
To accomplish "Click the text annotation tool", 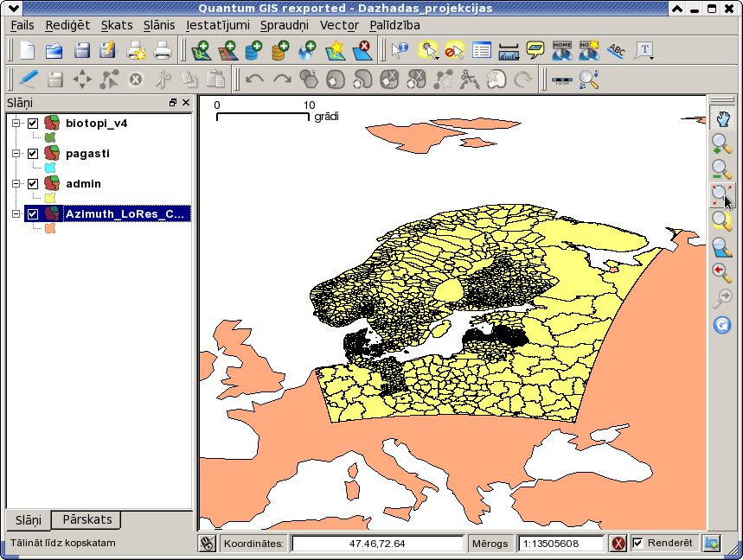I will (643, 50).
